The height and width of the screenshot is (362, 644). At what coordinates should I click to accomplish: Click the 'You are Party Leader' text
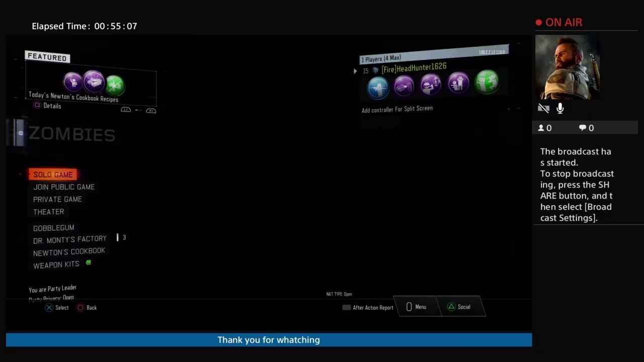[x=52, y=289]
